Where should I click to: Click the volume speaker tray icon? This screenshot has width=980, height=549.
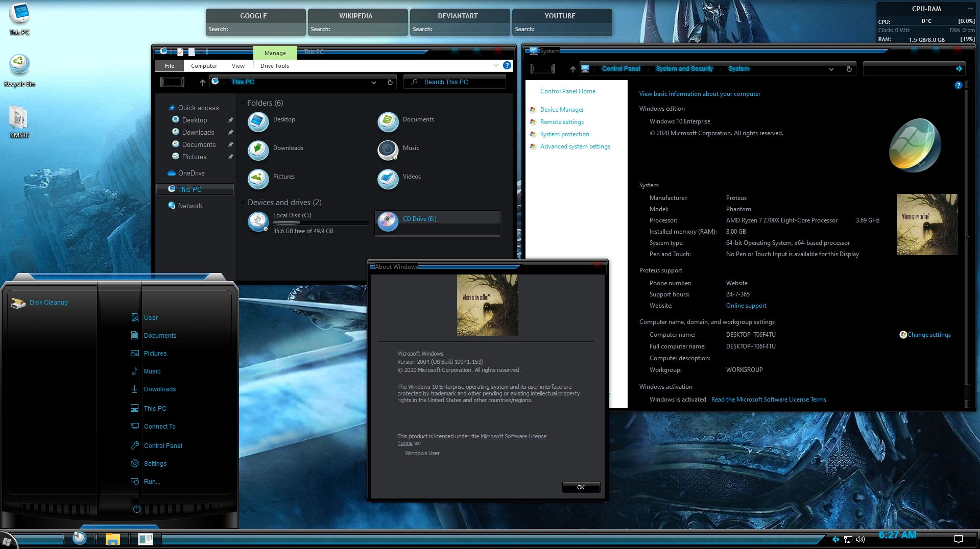pos(861,539)
